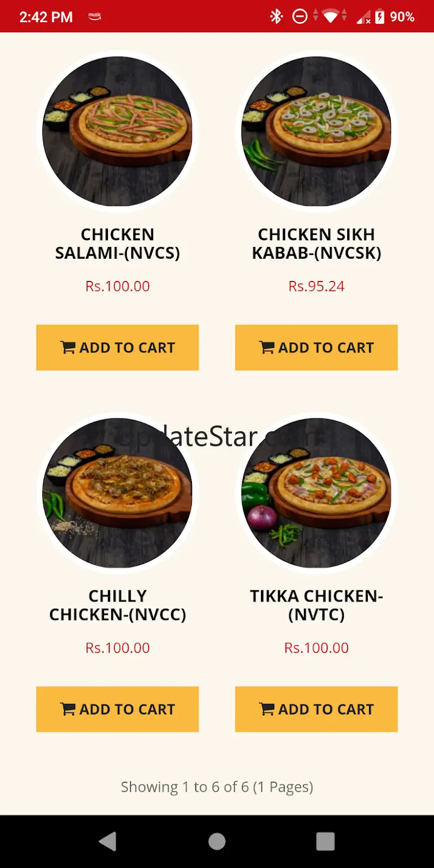The height and width of the screenshot is (868, 434).
Task: Open the Tikka Chicken pizza image
Action: pos(316,493)
